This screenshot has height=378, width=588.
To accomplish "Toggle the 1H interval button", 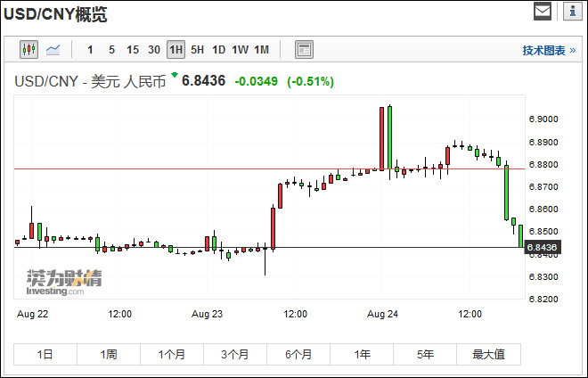I will click(176, 50).
